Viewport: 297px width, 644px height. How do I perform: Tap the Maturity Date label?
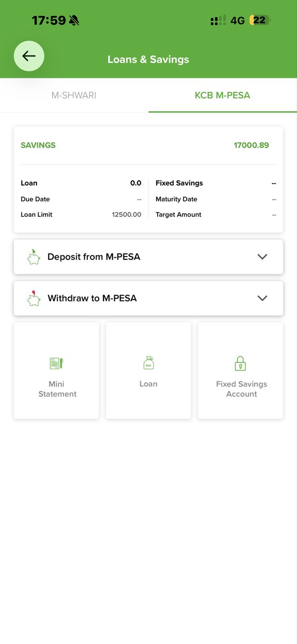(x=176, y=199)
